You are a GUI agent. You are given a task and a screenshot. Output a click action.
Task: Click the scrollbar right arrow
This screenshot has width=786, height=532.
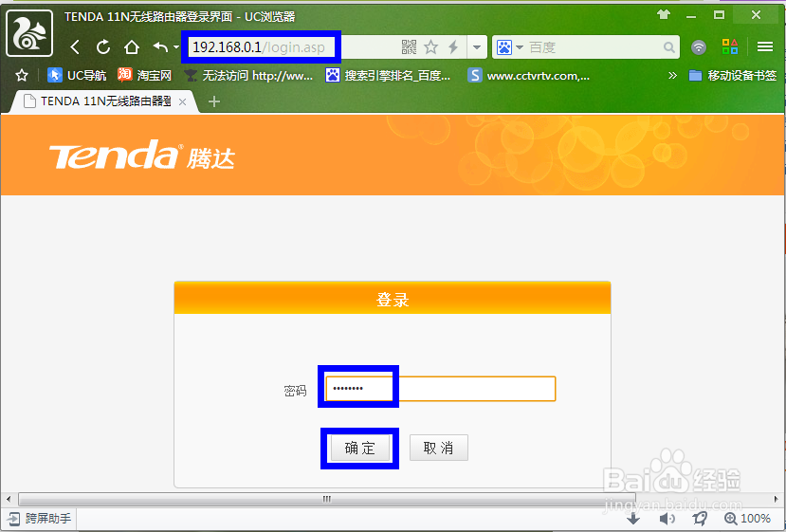click(x=777, y=499)
